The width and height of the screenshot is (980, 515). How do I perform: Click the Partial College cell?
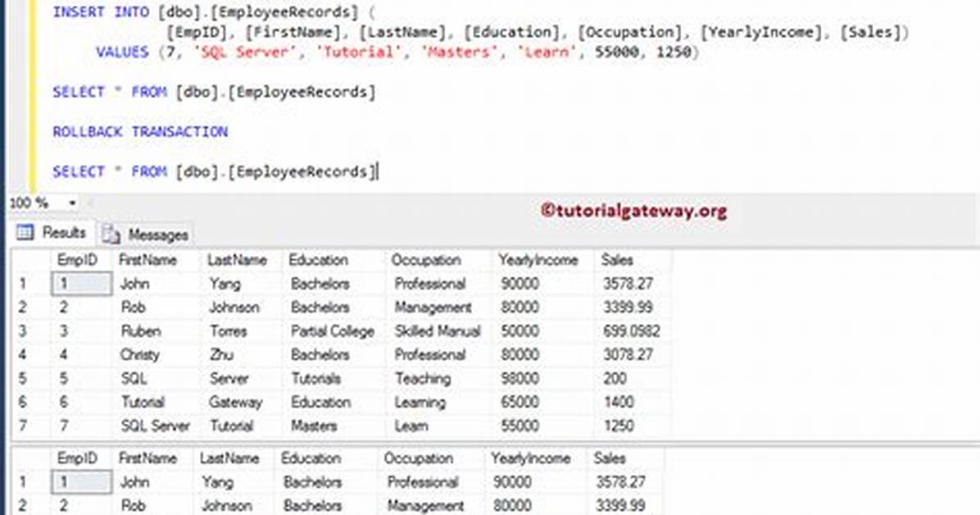click(333, 331)
